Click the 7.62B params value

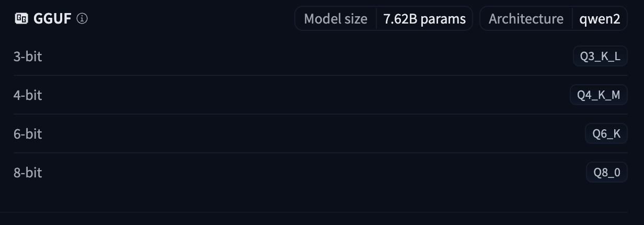click(x=424, y=19)
